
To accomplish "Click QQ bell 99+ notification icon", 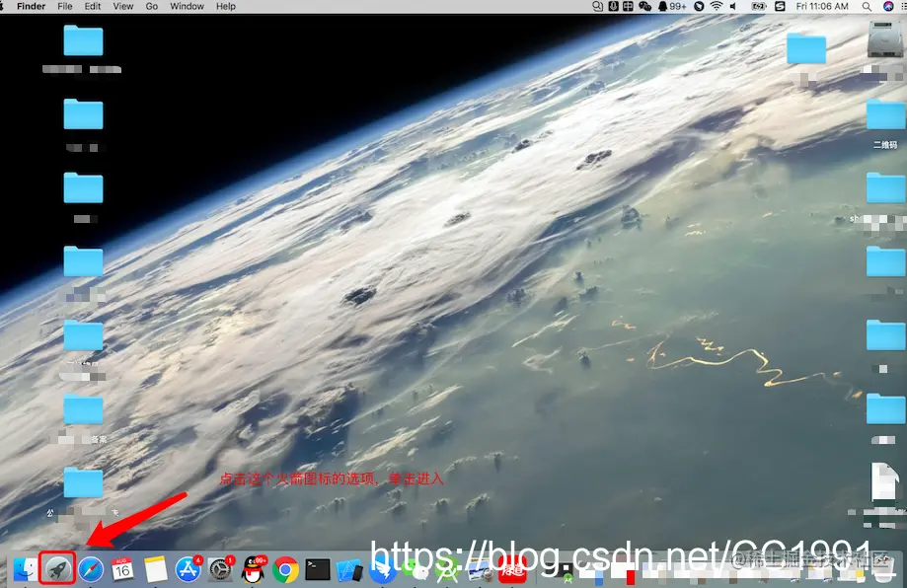I will (x=673, y=6).
